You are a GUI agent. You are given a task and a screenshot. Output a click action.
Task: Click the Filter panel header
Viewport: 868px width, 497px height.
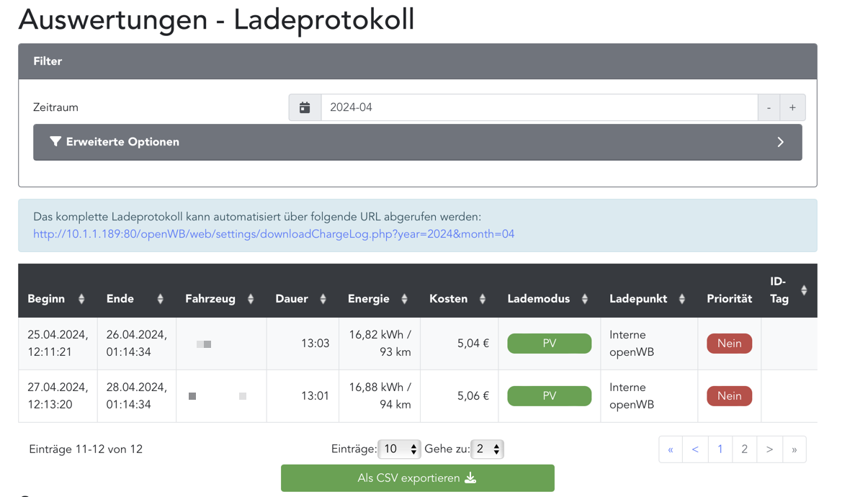point(417,61)
